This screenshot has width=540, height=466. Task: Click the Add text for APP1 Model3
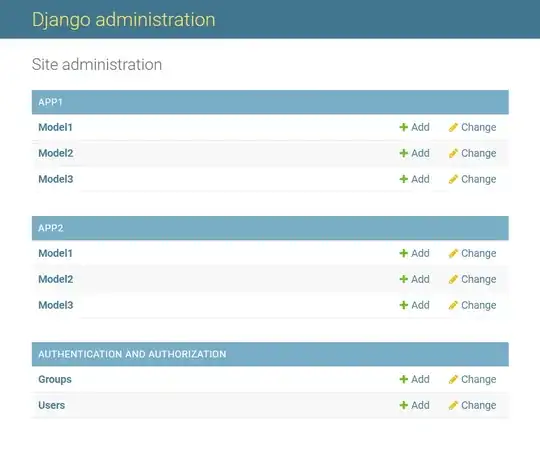point(420,179)
